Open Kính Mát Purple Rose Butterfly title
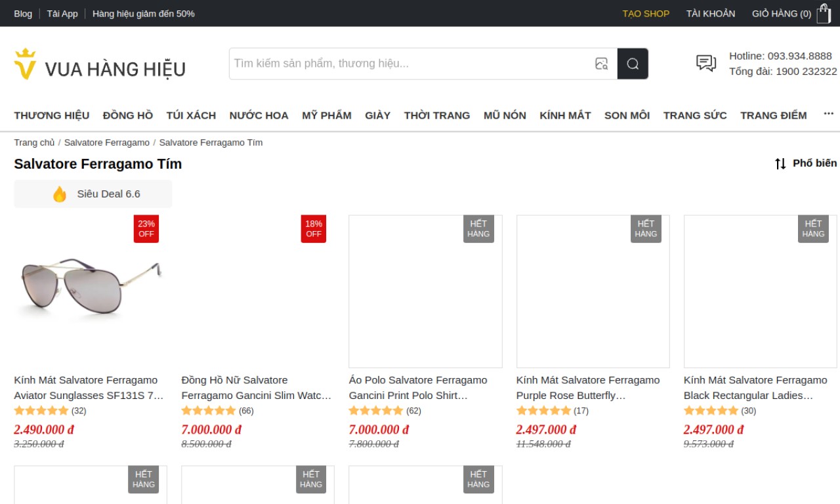Viewport: 840px width, 504px height. (588, 388)
